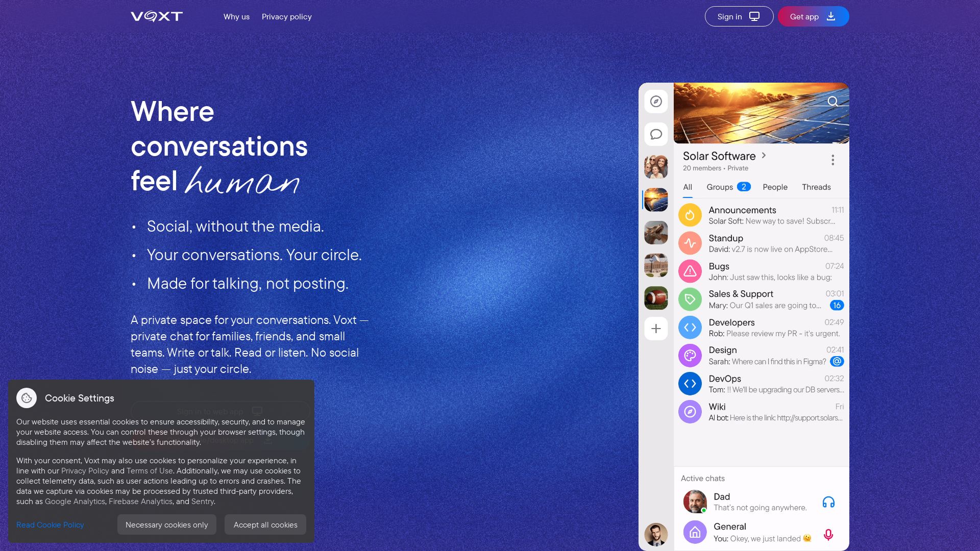This screenshot has width=980, height=551.
Task: Open Read Cookie Policy link
Action: point(50,524)
